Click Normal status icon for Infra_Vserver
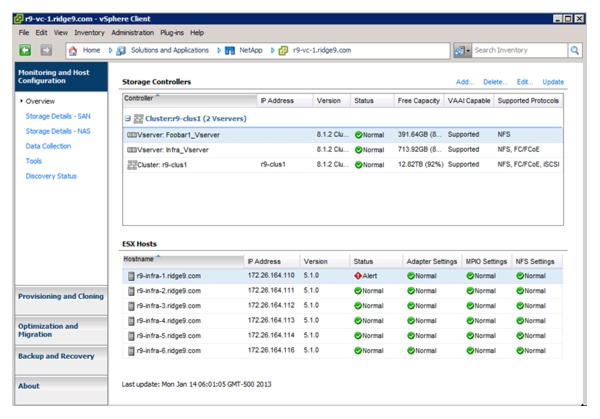The image size is (600, 419). (359, 150)
